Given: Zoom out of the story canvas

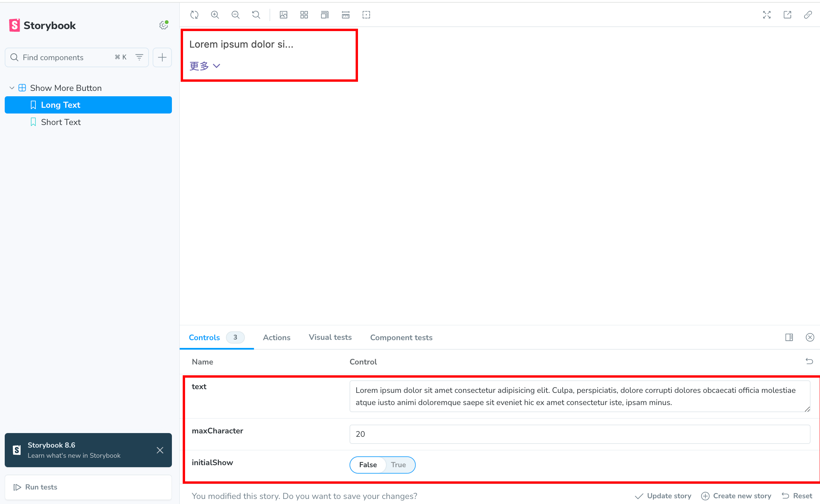Looking at the screenshot, I should [x=235, y=15].
